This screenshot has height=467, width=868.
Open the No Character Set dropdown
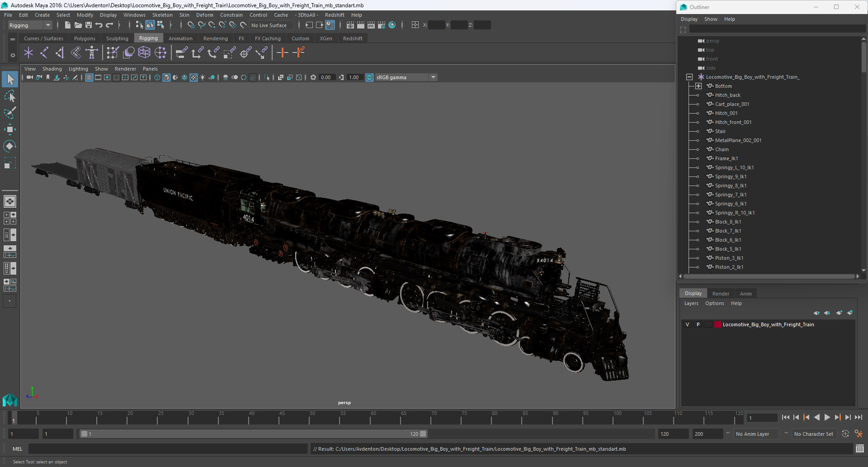[815, 434]
